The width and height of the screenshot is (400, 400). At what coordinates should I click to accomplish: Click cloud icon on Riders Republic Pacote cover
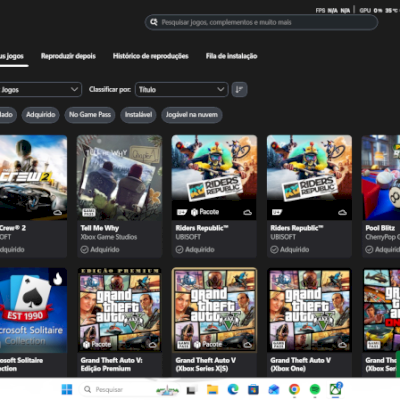(x=247, y=212)
